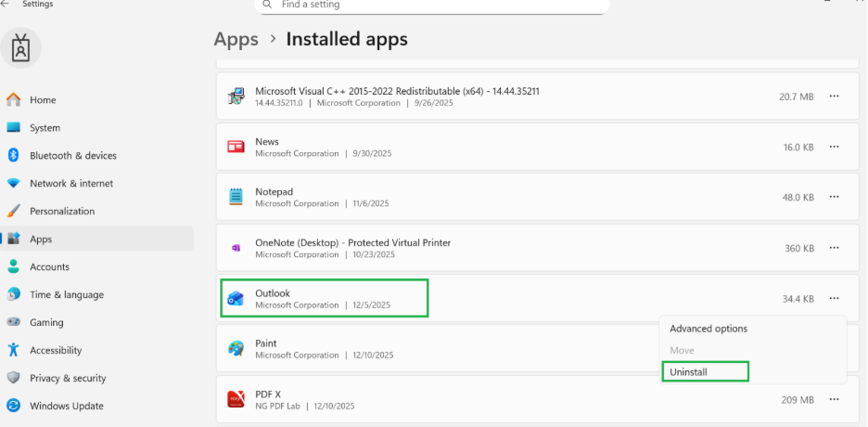This screenshot has width=868, height=427.
Task: Click the user profile avatar
Action: (x=21, y=48)
